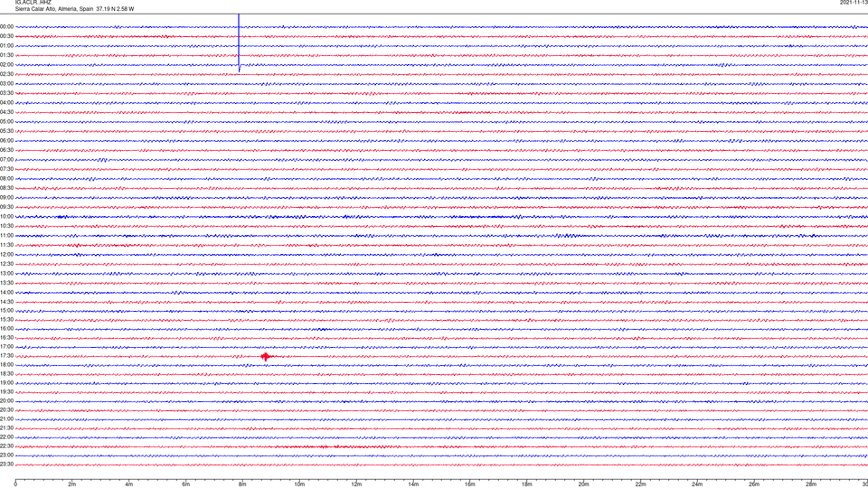868x488 pixels.
Task: Select the 16:00 row time label
Action: (x=6, y=328)
